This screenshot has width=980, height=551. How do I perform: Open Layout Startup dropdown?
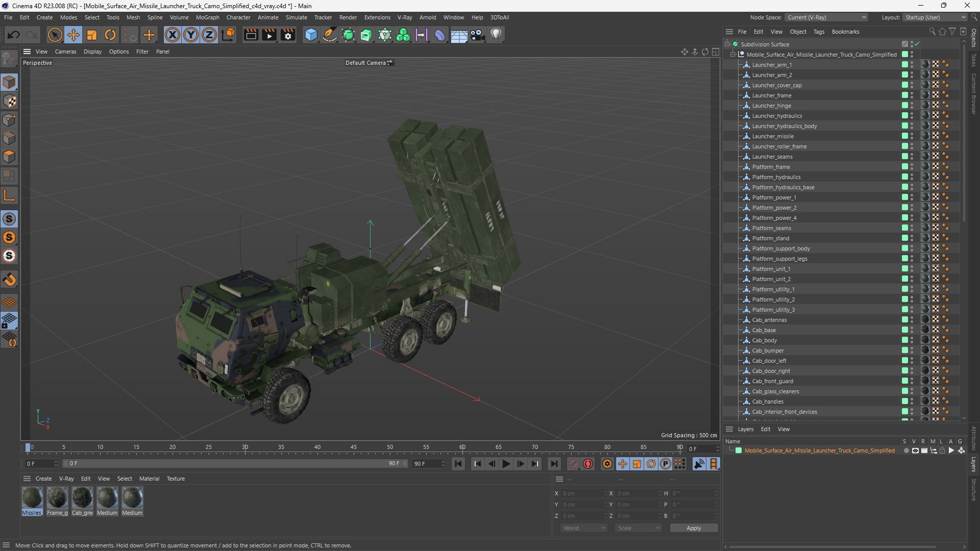pos(935,17)
